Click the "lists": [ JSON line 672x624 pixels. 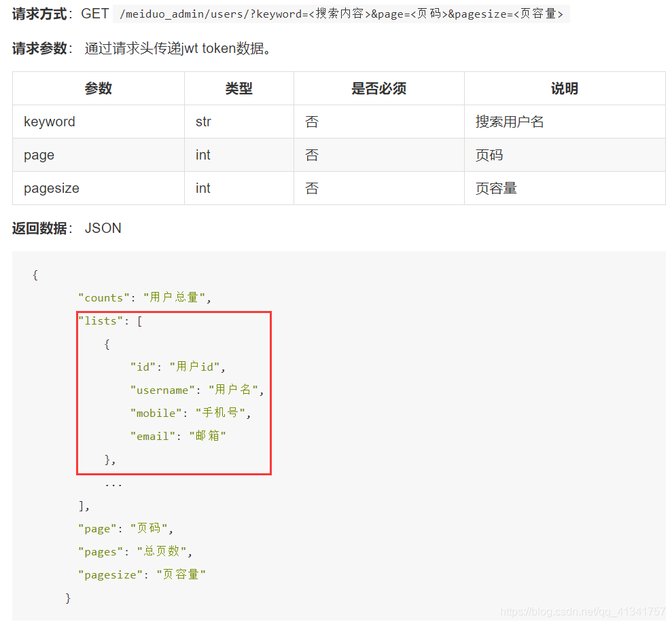point(110,320)
